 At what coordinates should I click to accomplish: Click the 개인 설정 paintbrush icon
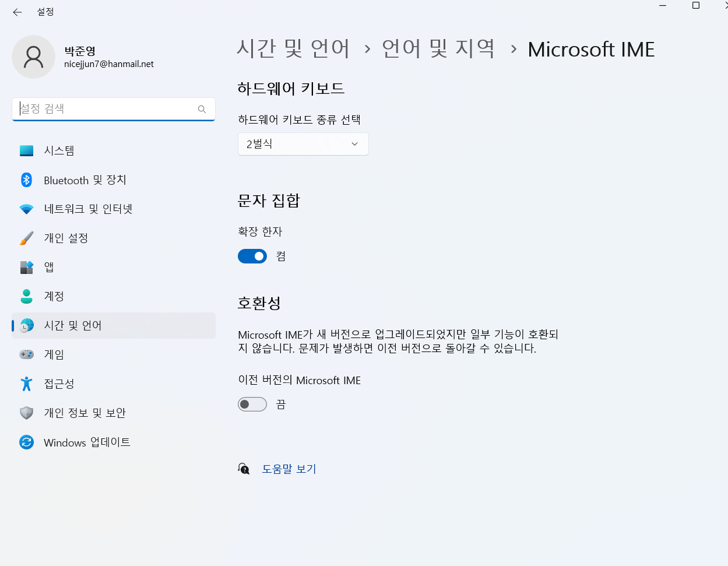[x=26, y=238]
